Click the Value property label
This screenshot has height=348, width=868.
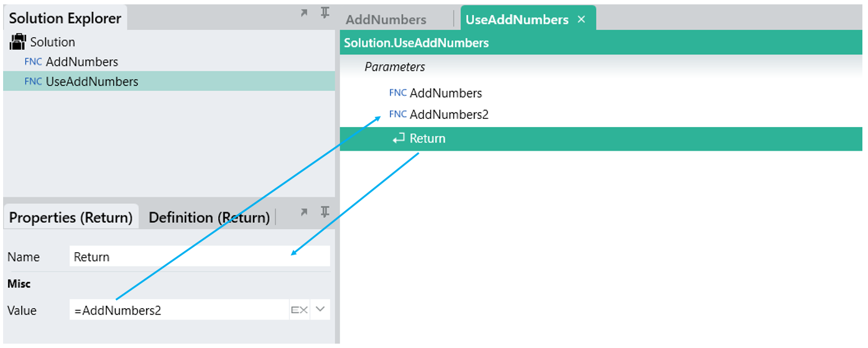click(x=22, y=310)
